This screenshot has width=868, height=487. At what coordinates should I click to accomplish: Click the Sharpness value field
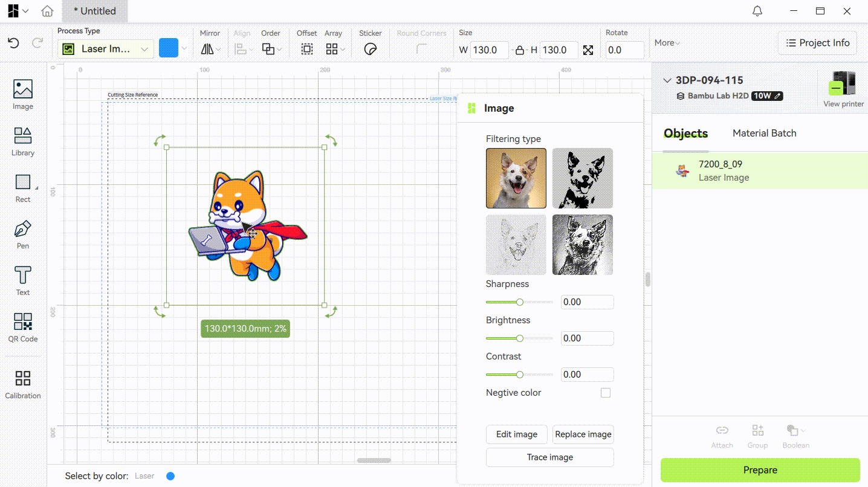pyautogui.click(x=588, y=302)
